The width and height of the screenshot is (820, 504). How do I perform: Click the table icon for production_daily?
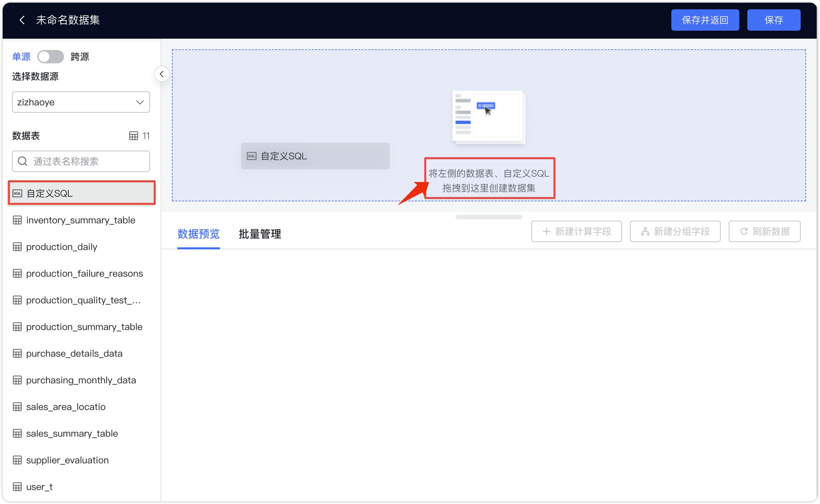pyautogui.click(x=17, y=247)
